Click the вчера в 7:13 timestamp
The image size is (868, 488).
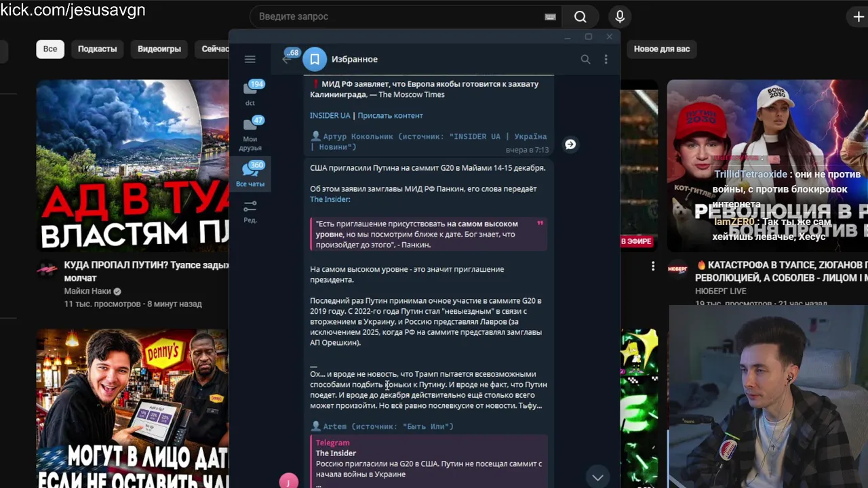(x=527, y=150)
